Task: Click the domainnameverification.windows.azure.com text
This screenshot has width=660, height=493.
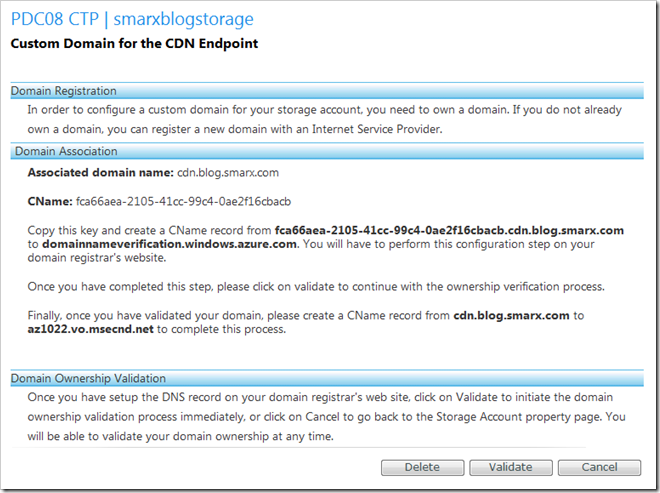Action: click(x=169, y=244)
